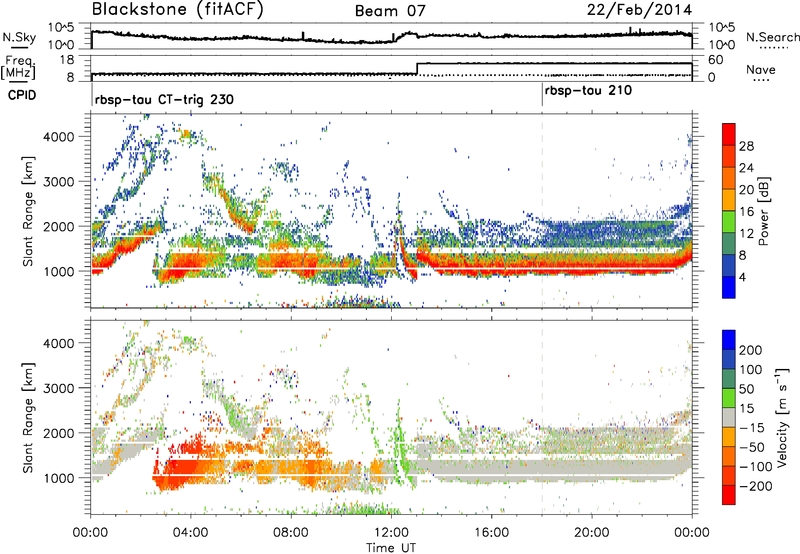
Task: Click the 'Slant Range [km]' label of velocity plot
Action: [28, 417]
